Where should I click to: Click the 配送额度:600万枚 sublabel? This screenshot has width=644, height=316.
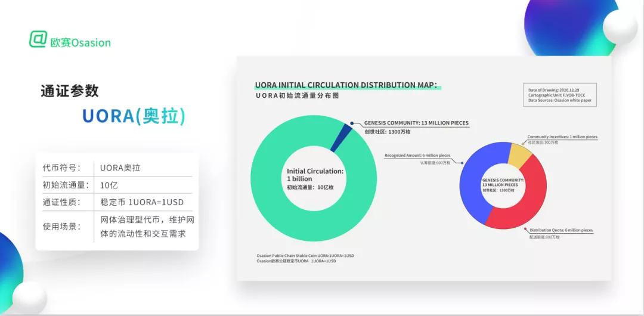pyautogui.click(x=544, y=237)
